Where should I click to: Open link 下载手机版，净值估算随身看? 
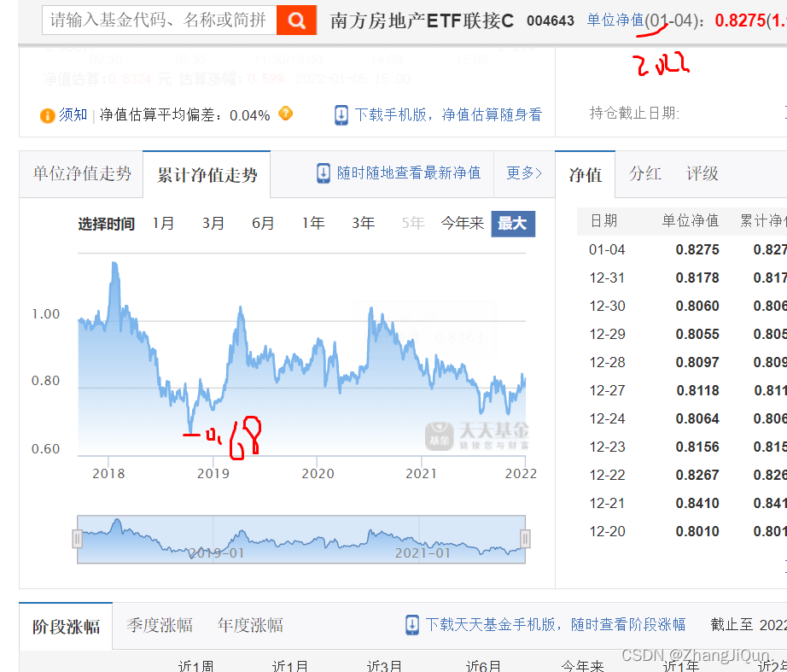pos(448,115)
